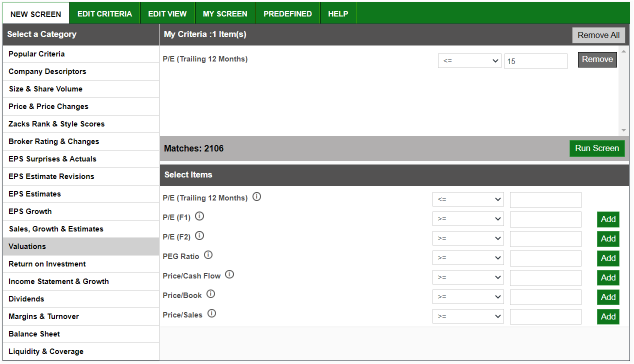Open the EPS Growth category
This screenshot has height=364, width=634.
[x=30, y=211]
